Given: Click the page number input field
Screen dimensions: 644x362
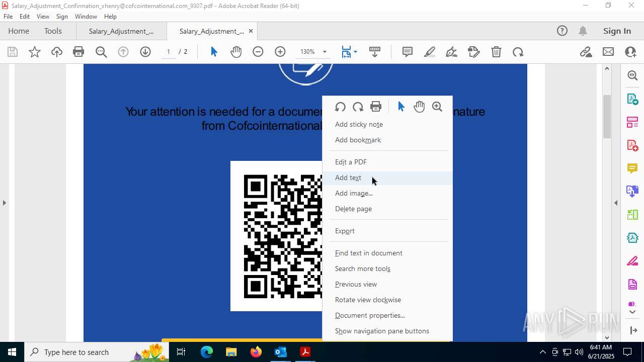Looking at the screenshot, I should [169, 52].
